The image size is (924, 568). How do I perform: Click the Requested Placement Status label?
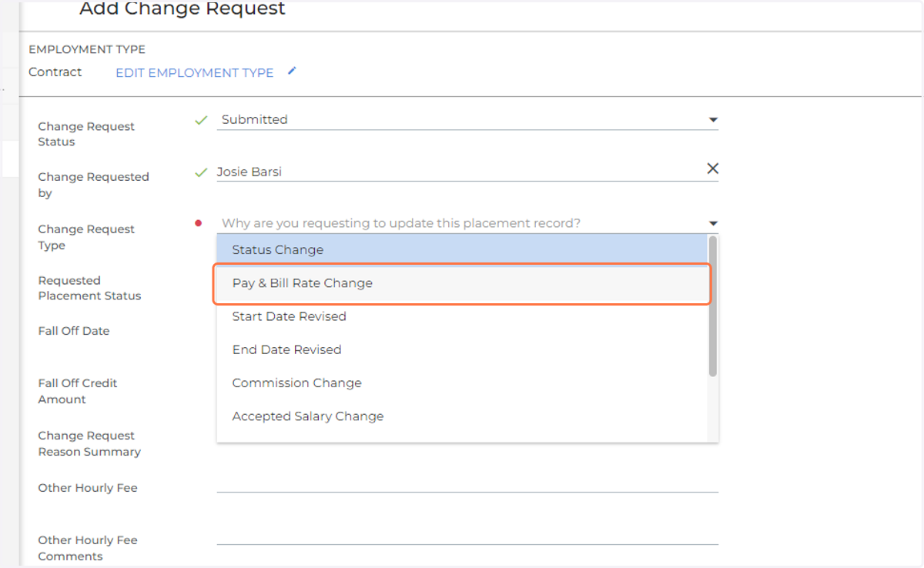(x=89, y=288)
